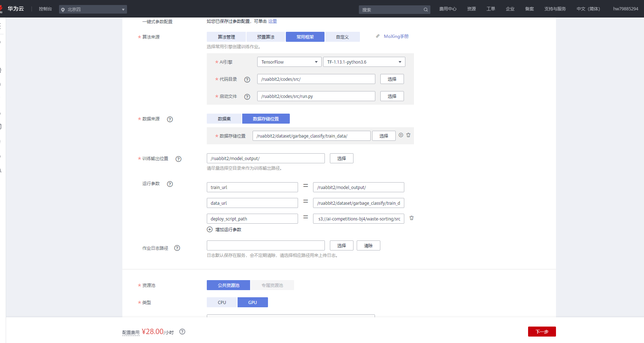Click the plus icon for 增加运行参数
The image size is (644, 343).
click(x=210, y=229)
